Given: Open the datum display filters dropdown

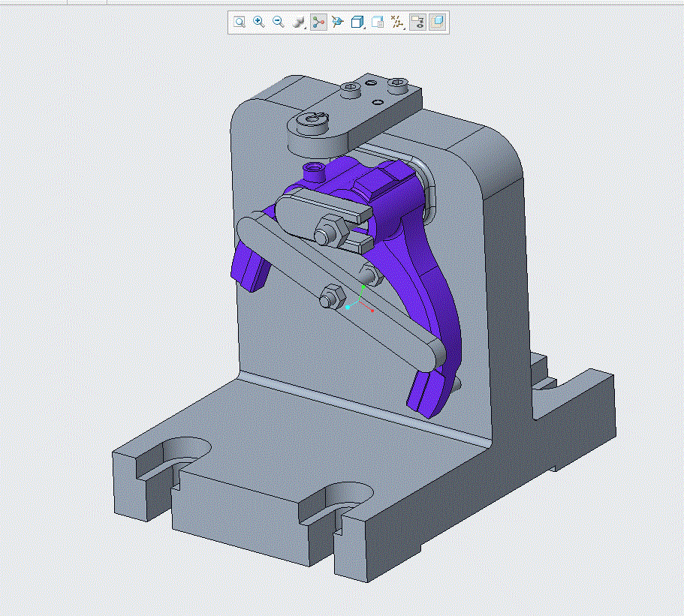Looking at the screenshot, I should [397, 22].
